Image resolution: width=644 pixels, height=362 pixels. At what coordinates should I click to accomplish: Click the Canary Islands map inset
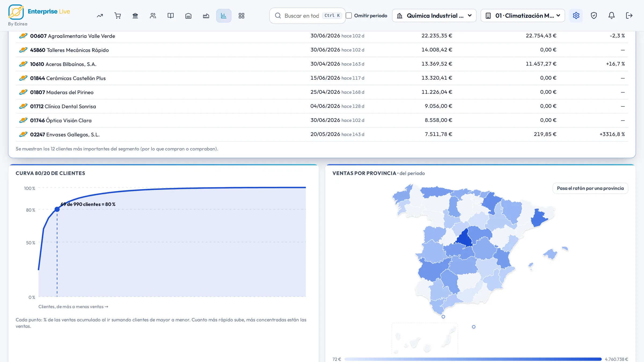click(425, 339)
